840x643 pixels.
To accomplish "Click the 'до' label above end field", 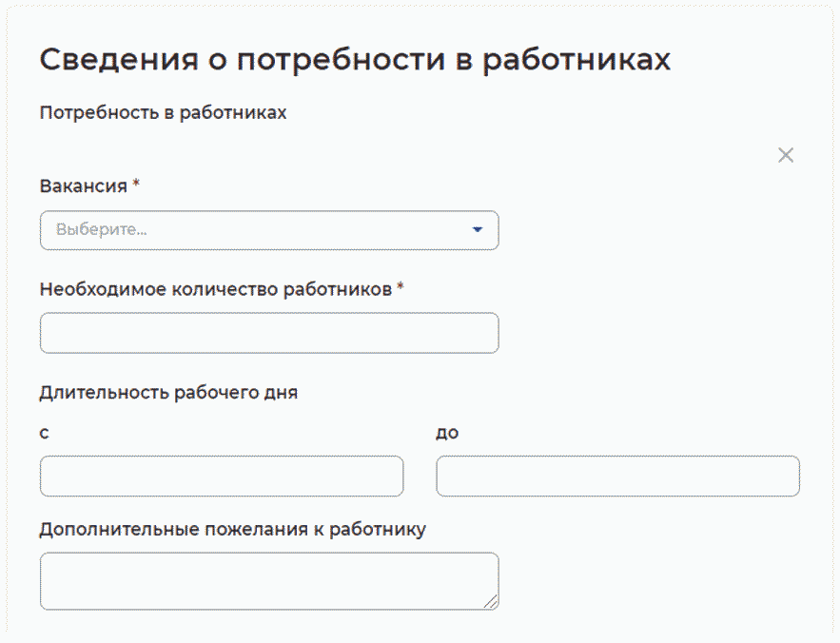I will [x=447, y=433].
